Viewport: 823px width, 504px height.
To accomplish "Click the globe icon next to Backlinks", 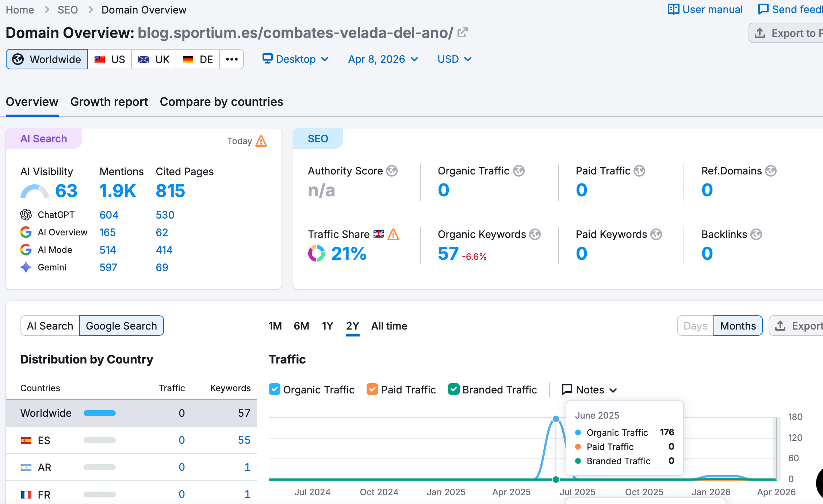I will 756,234.
